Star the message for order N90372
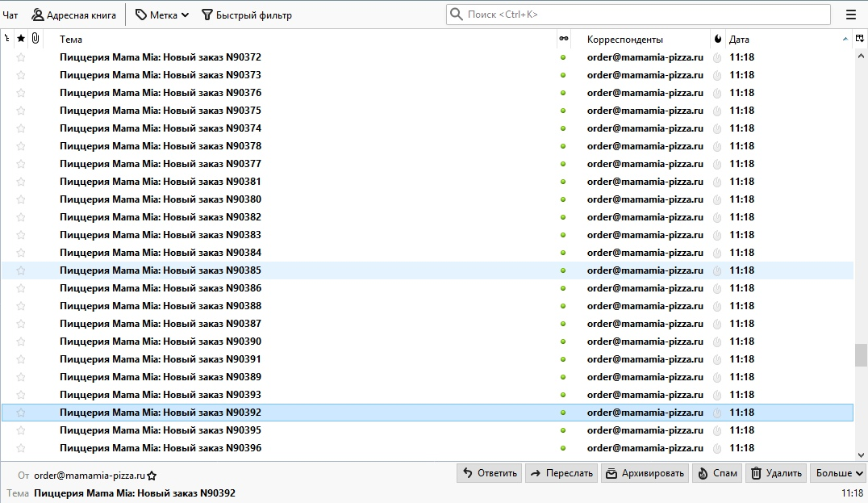 point(21,57)
